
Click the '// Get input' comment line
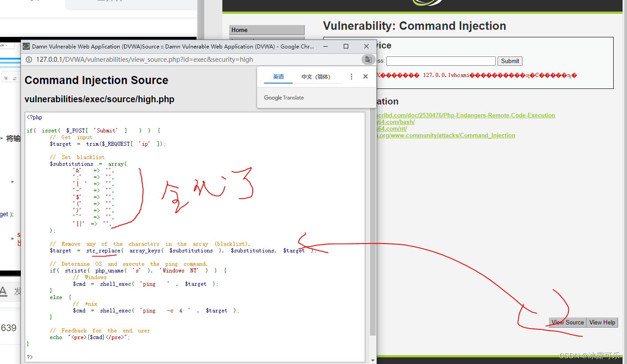[71, 137]
